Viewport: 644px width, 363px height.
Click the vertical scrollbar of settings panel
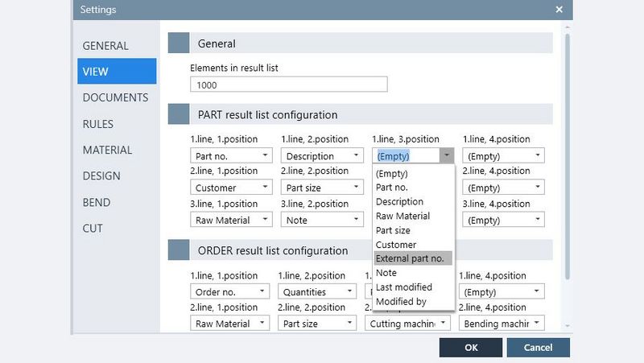coord(568,161)
